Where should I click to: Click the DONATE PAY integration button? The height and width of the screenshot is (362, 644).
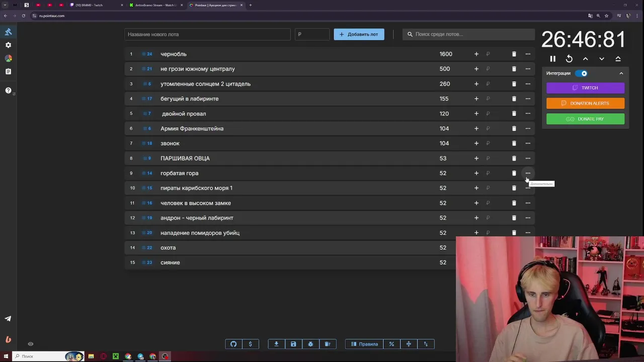tap(586, 119)
